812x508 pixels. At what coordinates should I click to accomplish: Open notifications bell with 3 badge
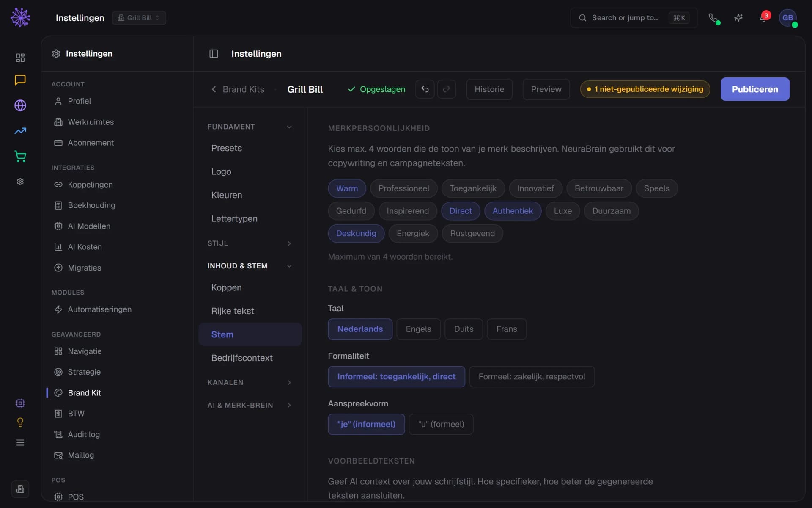(764, 18)
